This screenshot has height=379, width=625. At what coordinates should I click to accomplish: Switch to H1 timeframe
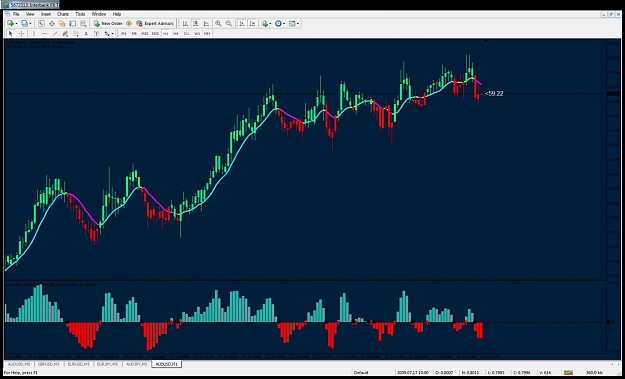point(166,33)
